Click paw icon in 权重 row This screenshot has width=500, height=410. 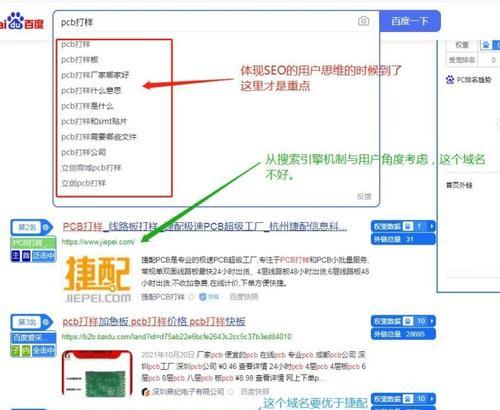[x=486, y=45]
